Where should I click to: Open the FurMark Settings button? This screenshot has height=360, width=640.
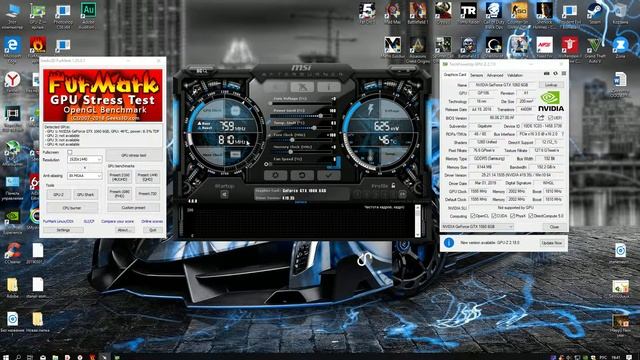(63, 230)
